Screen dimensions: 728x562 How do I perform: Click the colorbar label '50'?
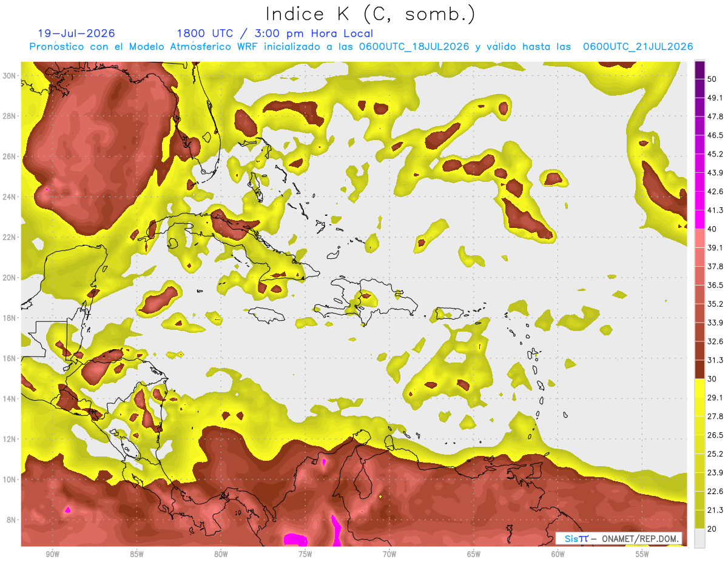click(712, 79)
